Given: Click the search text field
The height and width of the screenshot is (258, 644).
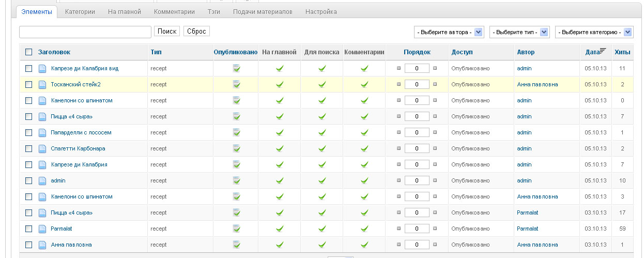Looking at the screenshot, I should click(85, 32).
